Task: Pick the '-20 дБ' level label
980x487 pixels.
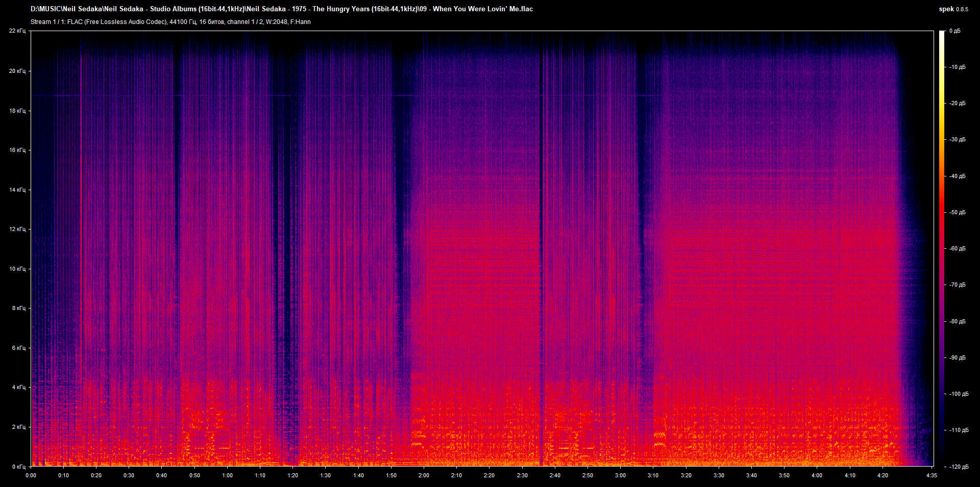Action: pos(958,104)
